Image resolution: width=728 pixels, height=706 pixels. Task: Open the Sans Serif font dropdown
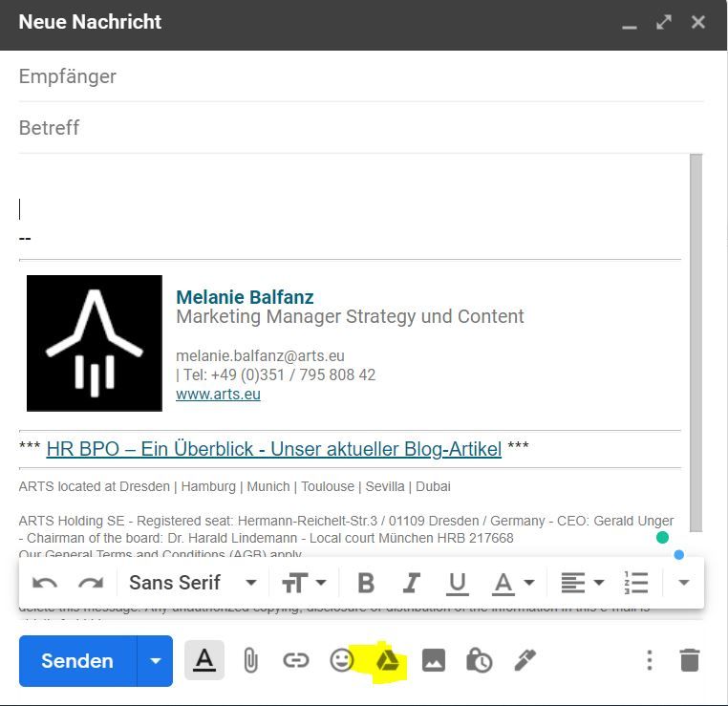pyautogui.click(x=193, y=583)
